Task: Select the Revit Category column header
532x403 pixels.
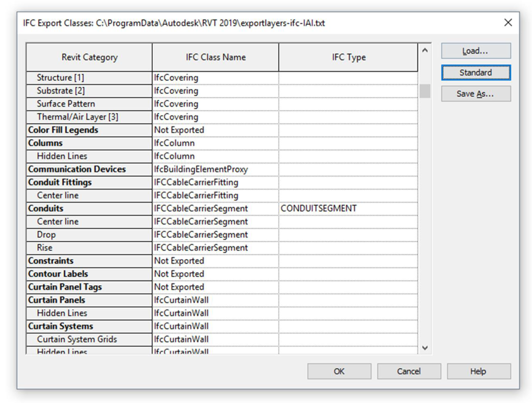Action: [x=89, y=57]
